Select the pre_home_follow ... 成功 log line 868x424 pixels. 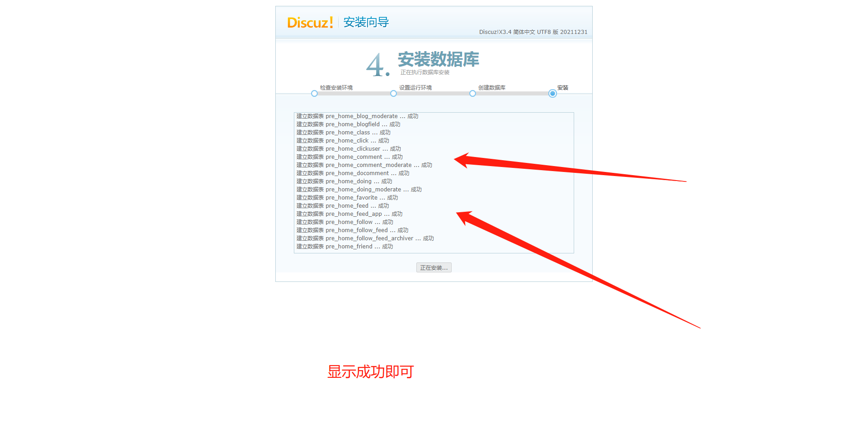coord(345,222)
